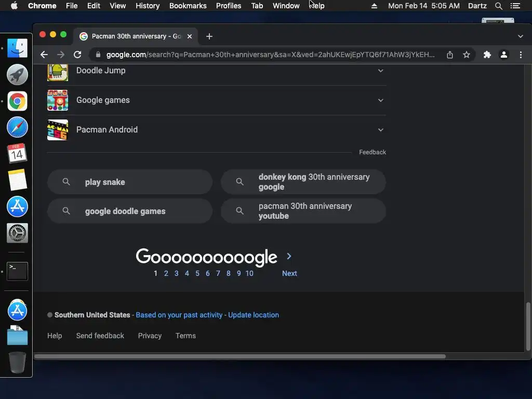
Task: Expand the Doodle Jump result
Action: (381, 71)
